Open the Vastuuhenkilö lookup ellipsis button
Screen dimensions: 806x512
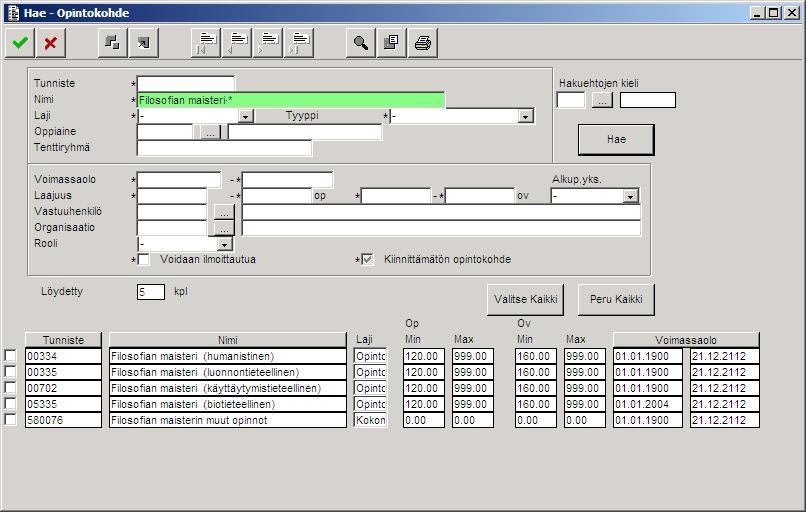click(x=224, y=212)
